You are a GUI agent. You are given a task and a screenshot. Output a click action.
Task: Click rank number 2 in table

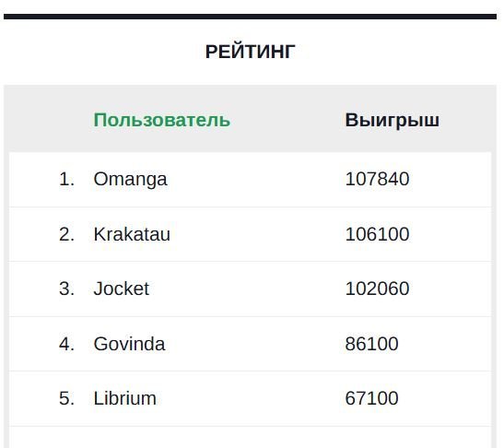(66, 234)
